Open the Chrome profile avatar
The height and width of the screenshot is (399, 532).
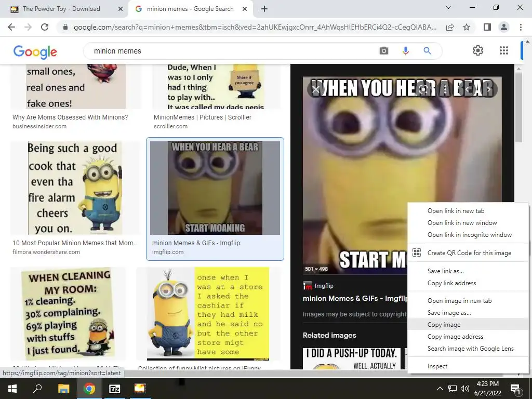coord(504,27)
